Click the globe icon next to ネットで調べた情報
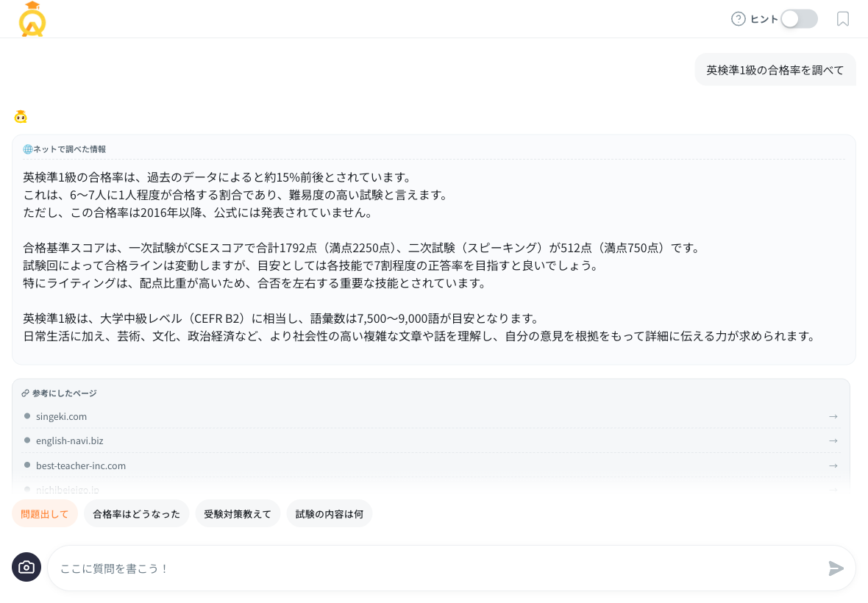Screen dimensions: 868x603 27,149
